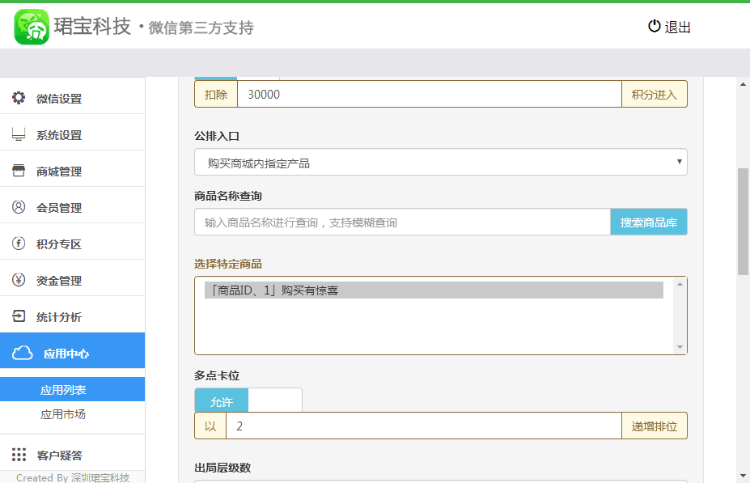Click the arrow-box icon for 统计分析
The height and width of the screenshot is (483, 750).
[x=19, y=316]
